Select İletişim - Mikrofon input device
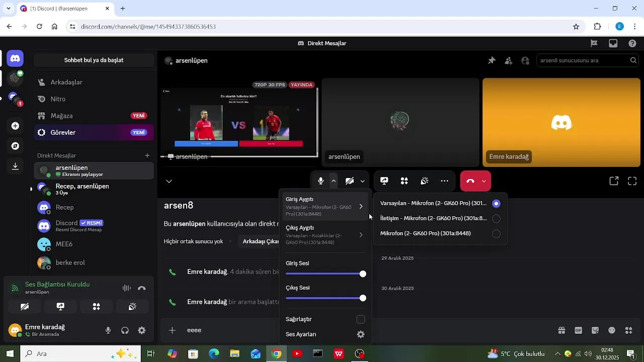 pos(440,219)
